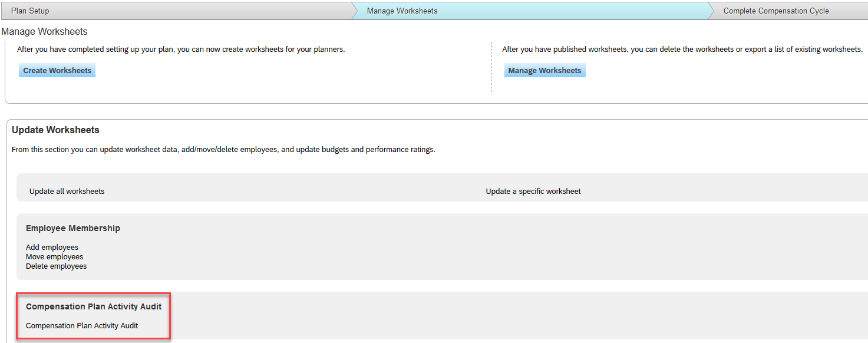
Task: Open the Delete employees link
Action: (x=56, y=266)
